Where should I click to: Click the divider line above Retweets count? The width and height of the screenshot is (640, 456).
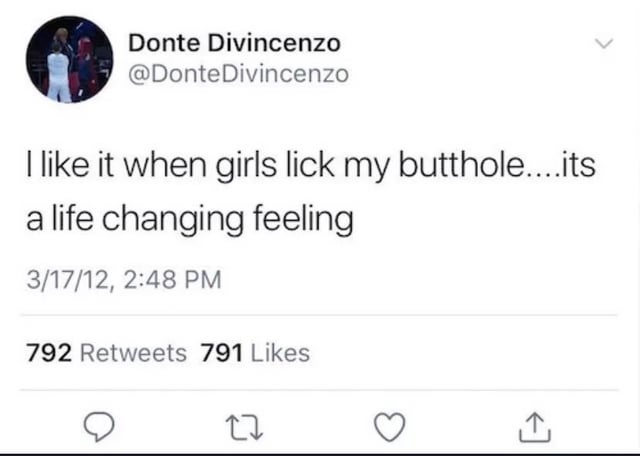320,316
